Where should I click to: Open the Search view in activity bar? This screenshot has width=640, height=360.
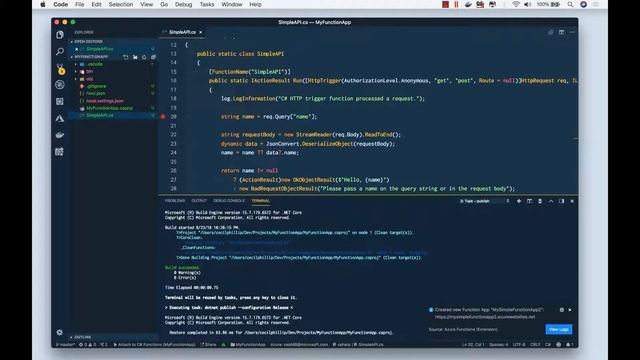(60, 51)
